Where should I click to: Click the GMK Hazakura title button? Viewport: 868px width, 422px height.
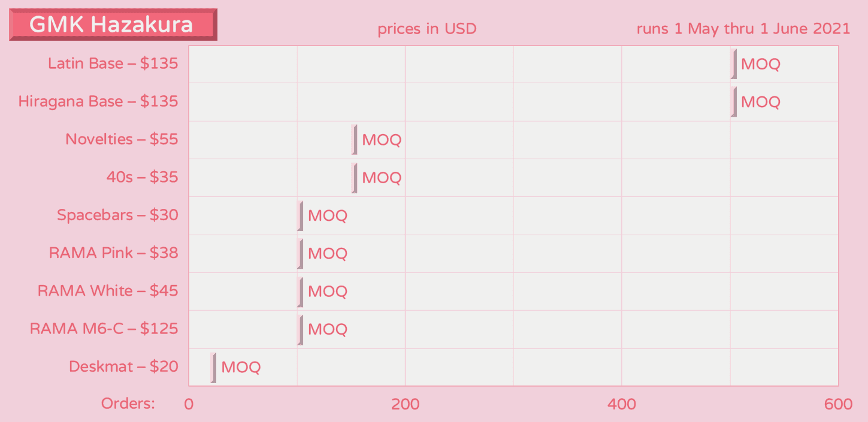[113, 25]
